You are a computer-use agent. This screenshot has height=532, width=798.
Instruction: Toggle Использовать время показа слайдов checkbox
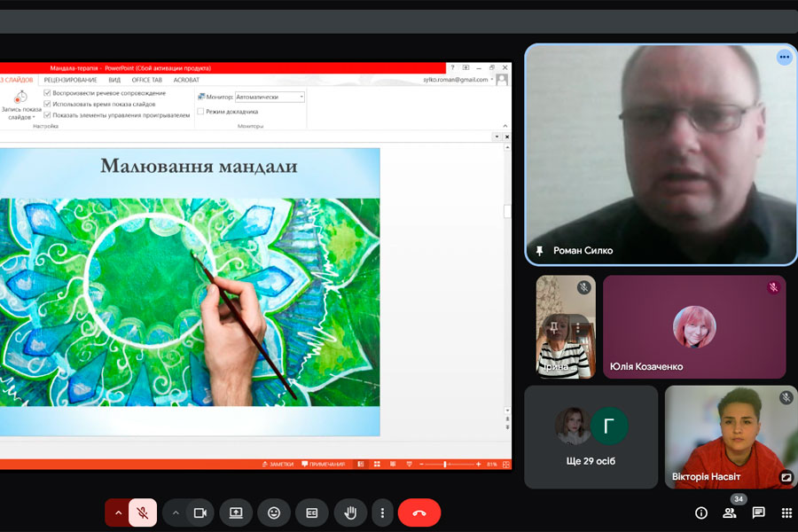(x=47, y=104)
